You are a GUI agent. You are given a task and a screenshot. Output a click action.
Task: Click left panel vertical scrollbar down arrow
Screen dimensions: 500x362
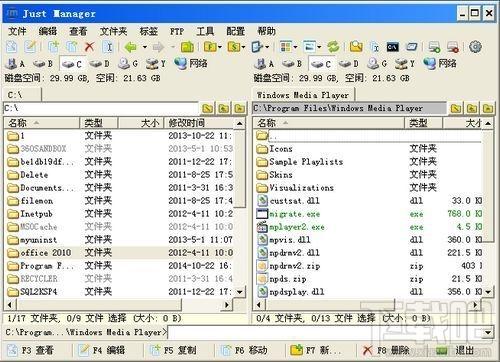point(239,292)
